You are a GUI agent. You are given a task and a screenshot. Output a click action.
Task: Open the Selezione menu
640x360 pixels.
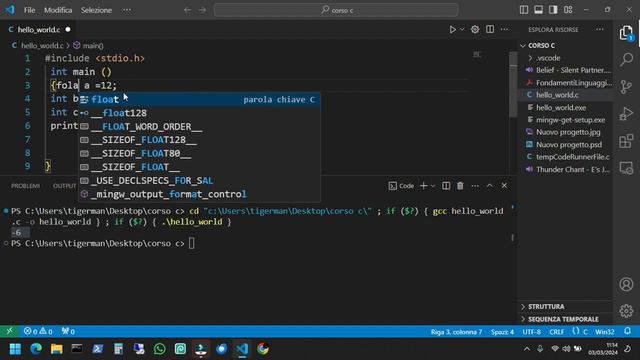point(96,10)
